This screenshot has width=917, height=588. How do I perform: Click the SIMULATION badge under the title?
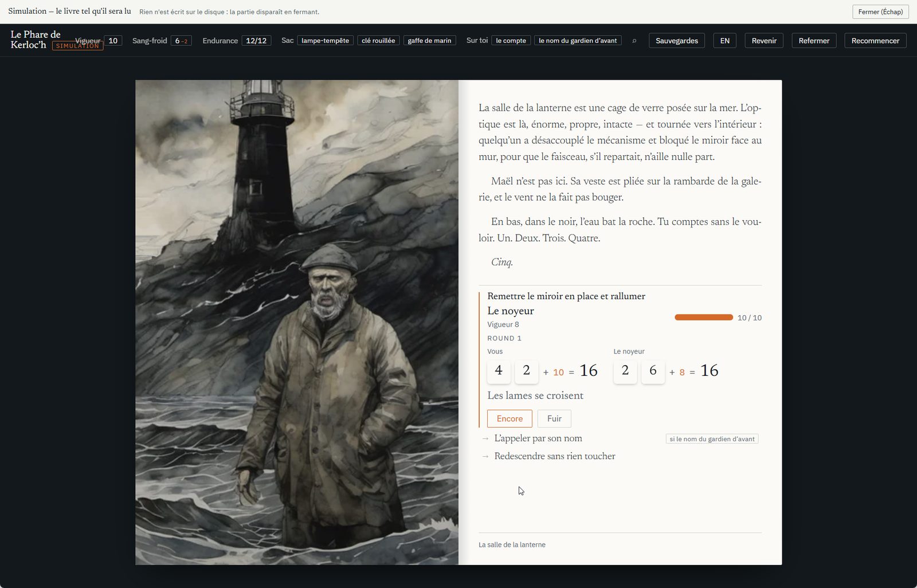pyautogui.click(x=77, y=46)
